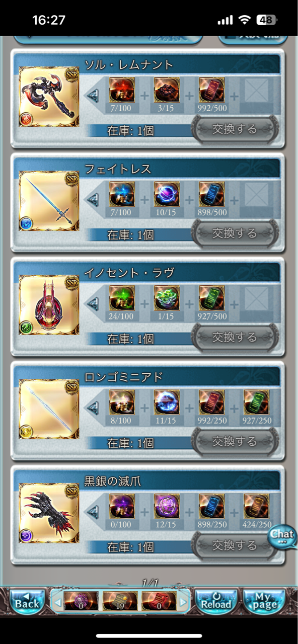This screenshot has height=644, width=298.
Task: Tap the ソル・レムナント axe weapon icon
Action: tap(49, 97)
